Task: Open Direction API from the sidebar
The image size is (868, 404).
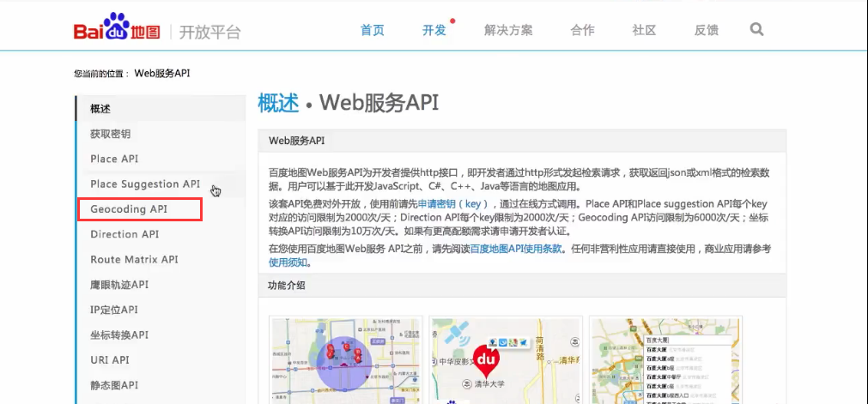Action: point(124,234)
